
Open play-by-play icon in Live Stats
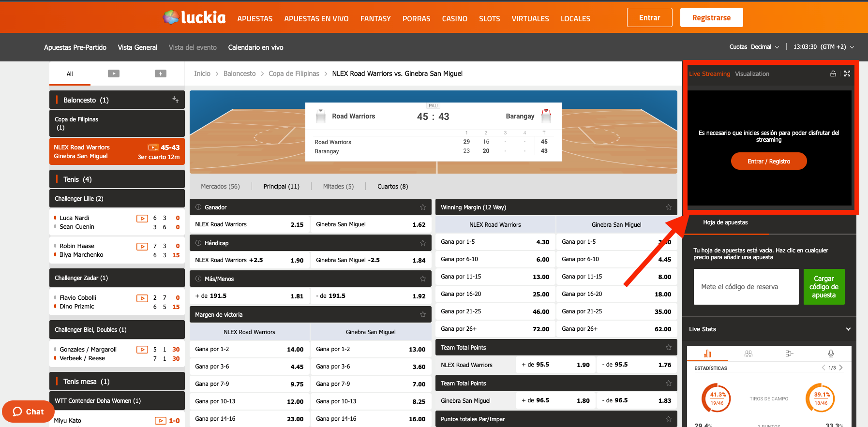coord(790,353)
